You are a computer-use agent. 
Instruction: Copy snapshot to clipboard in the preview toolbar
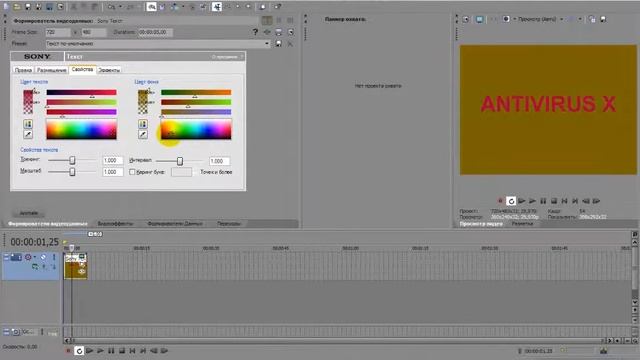pos(592,19)
